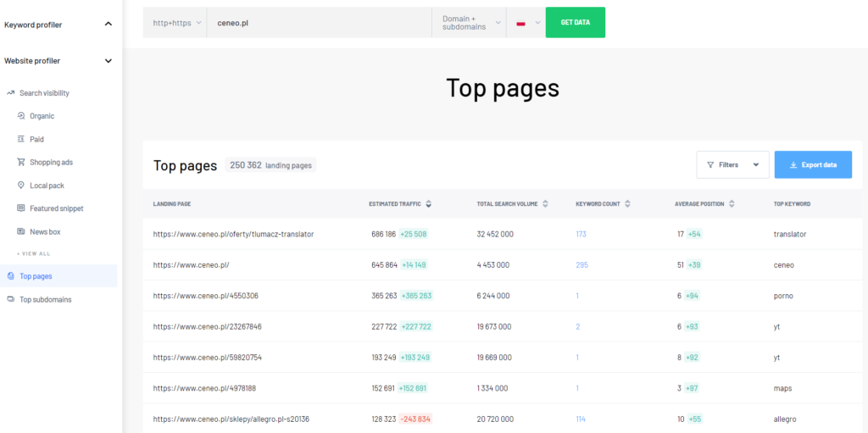Open Paid in the sidebar
This screenshot has height=433, width=868.
tap(36, 140)
